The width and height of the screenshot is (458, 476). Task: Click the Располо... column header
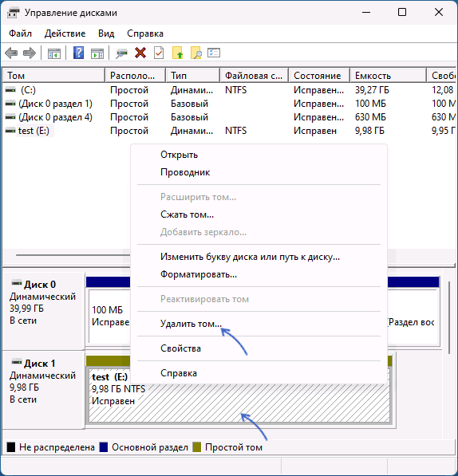point(136,75)
